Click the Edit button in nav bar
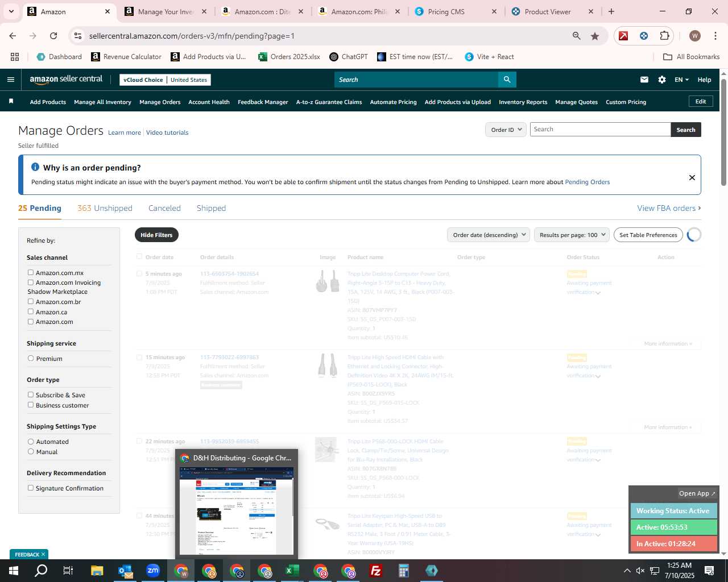The image size is (728, 582). [701, 101]
